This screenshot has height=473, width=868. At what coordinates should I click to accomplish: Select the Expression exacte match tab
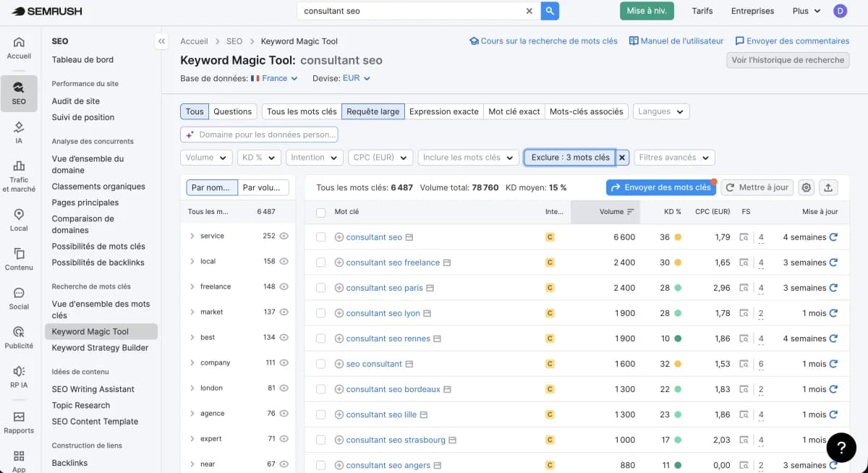point(444,111)
